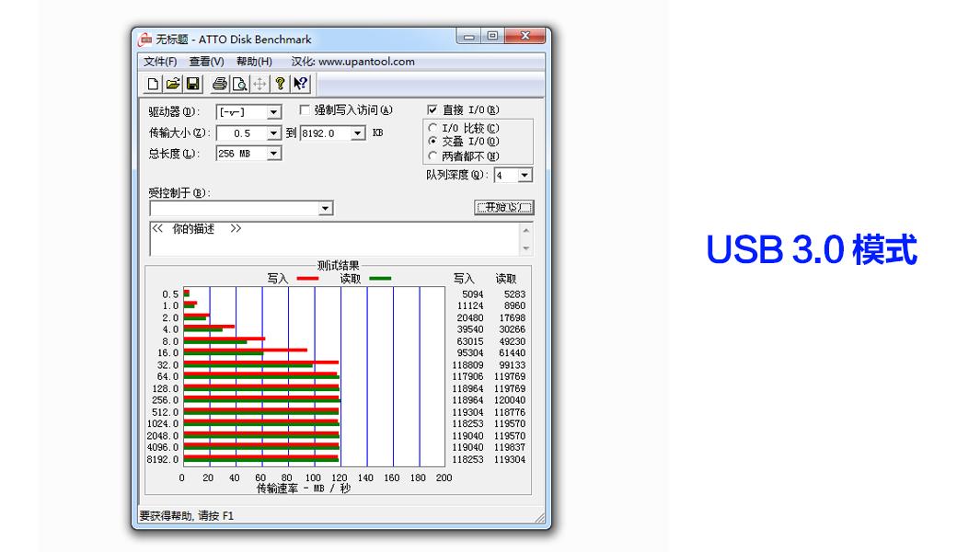Click the window resize grip corner
This screenshot has width=980, height=552.
[x=540, y=518]
